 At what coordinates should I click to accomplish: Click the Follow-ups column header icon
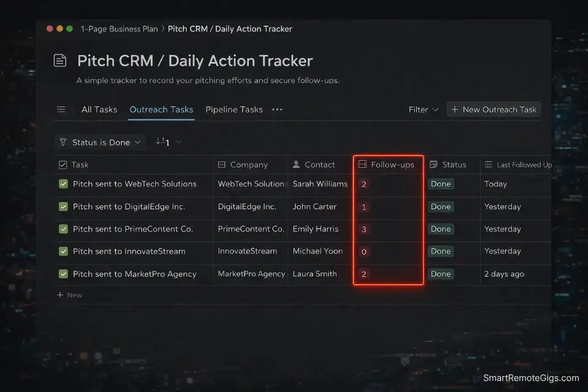362,164
